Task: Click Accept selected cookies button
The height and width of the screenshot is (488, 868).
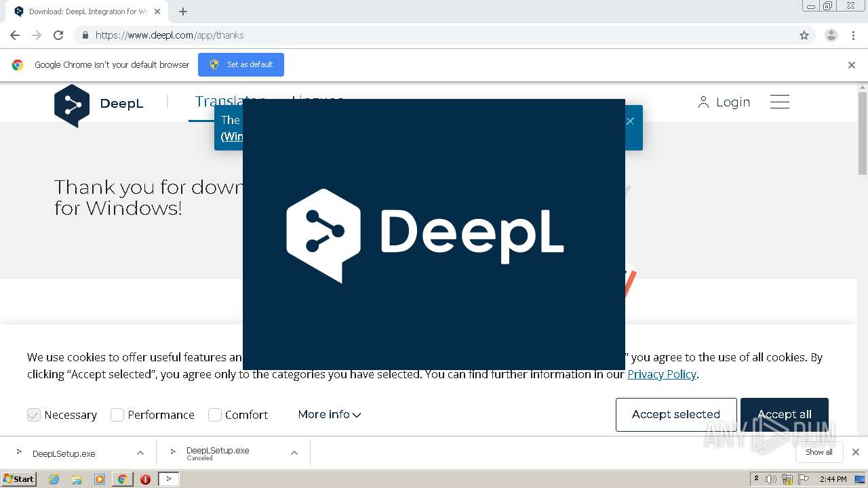Action: click(x=676, y=415)
